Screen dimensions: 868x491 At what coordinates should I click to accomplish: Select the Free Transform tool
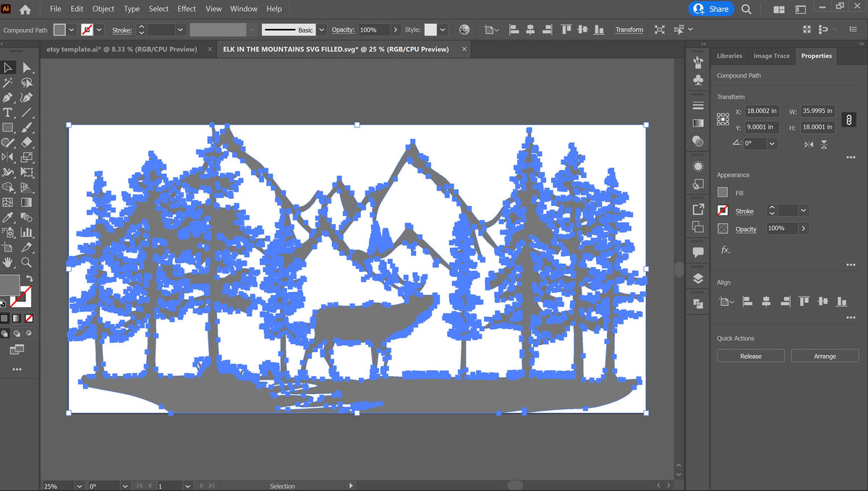(x=27, y=172)
